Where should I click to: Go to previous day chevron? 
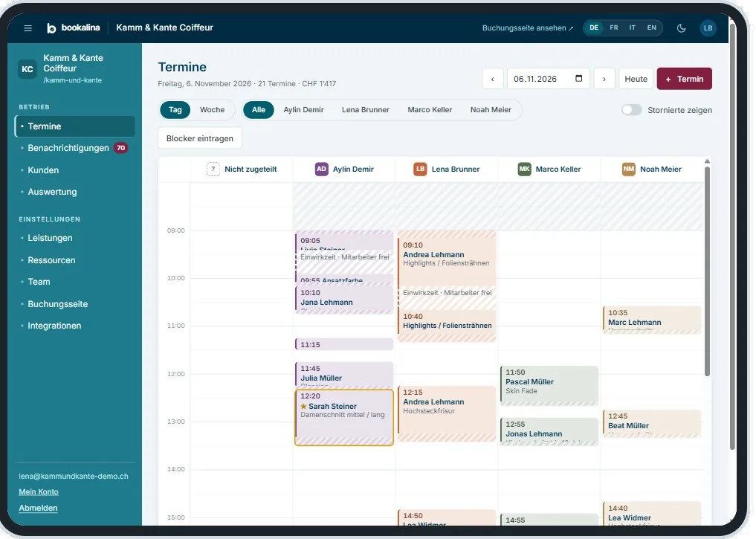point(493,79)
